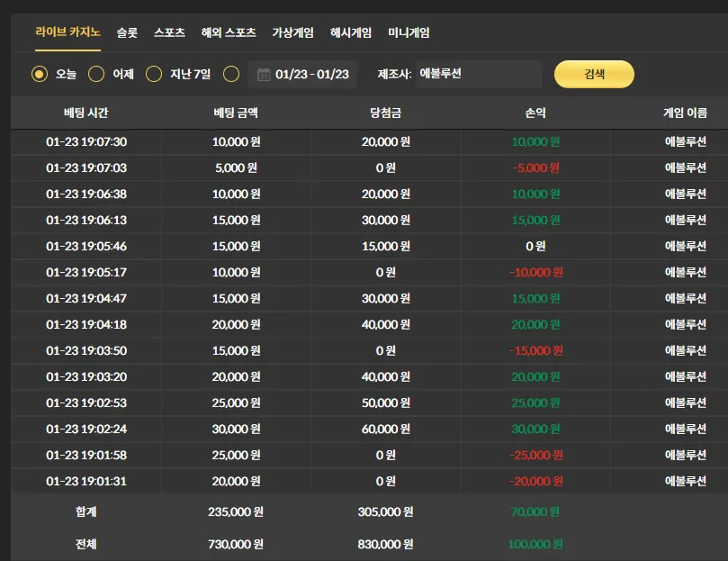Select the 01-23 19:04:18 bet time
The width and height of the screenshot is (728, 561).
(x=86, y=324)
